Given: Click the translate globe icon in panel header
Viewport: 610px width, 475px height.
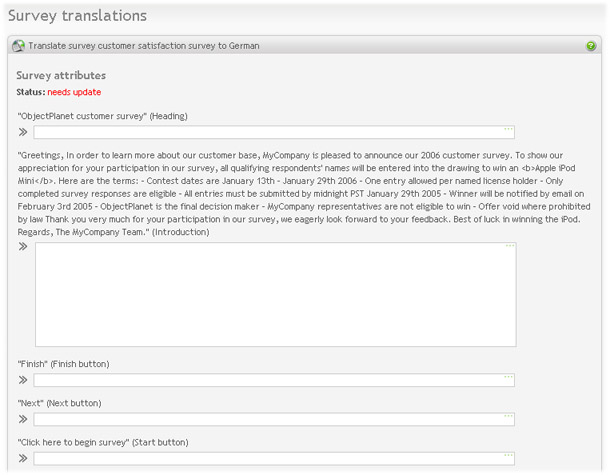Looking at the screenshot, I should coord(18,46).
